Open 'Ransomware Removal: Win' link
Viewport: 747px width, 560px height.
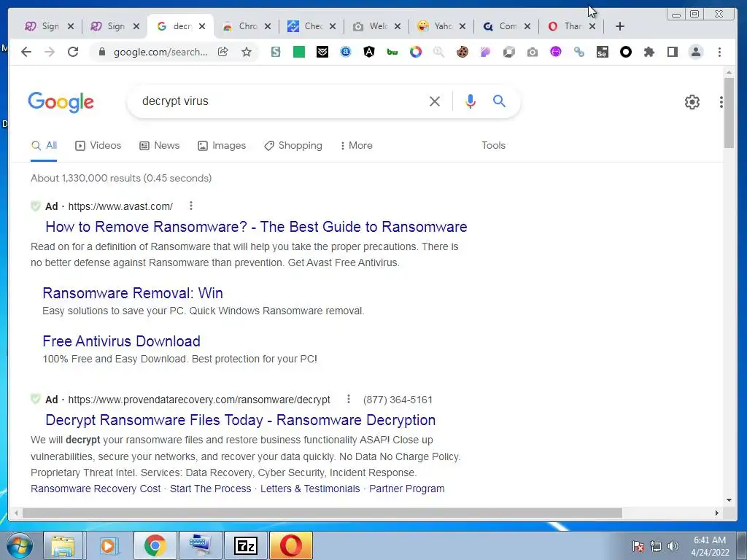(x=133, y=293)
